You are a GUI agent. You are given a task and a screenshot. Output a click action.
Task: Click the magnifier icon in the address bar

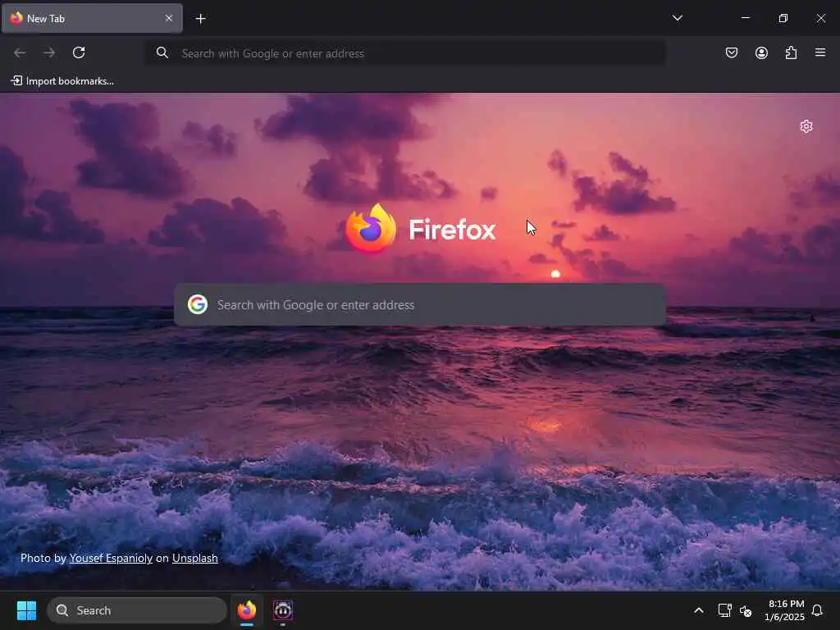(x=162, y=52)
